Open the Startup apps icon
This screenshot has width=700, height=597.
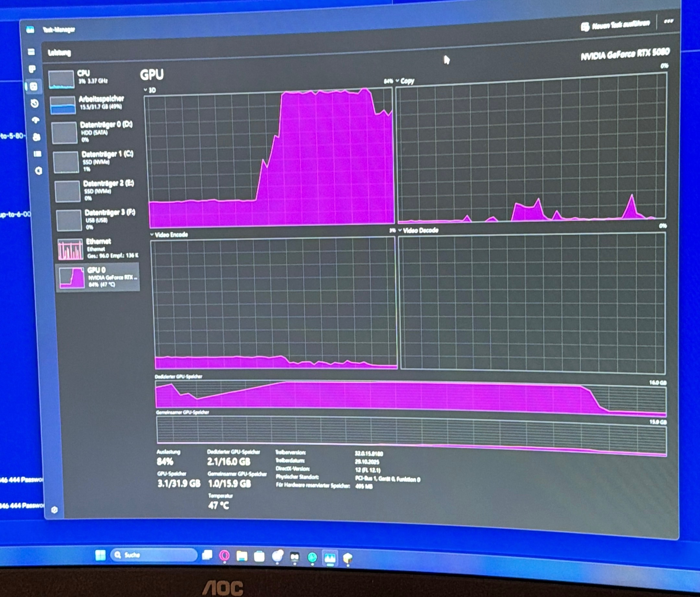pyautogui.click(x=35, y=120)
